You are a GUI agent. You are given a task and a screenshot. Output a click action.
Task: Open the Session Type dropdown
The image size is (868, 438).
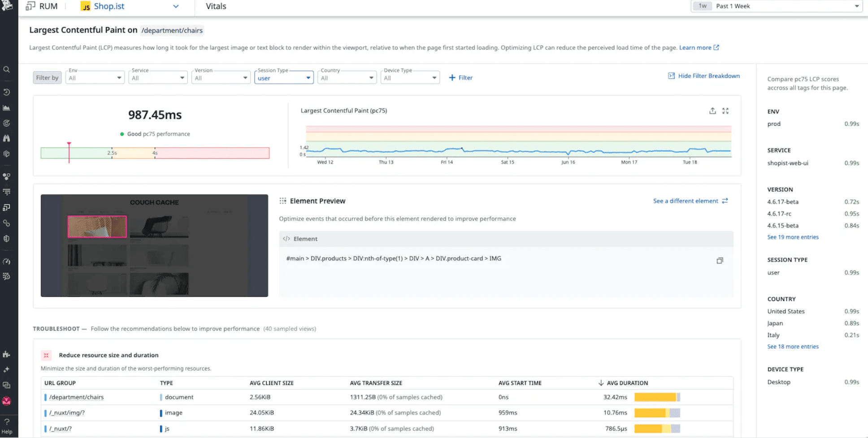(284, 78)
